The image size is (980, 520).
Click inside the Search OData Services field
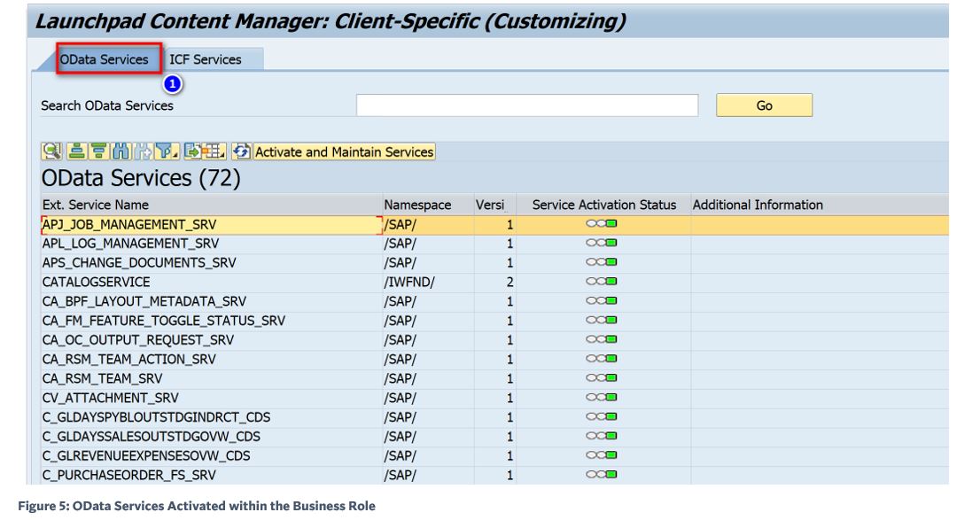527,105
